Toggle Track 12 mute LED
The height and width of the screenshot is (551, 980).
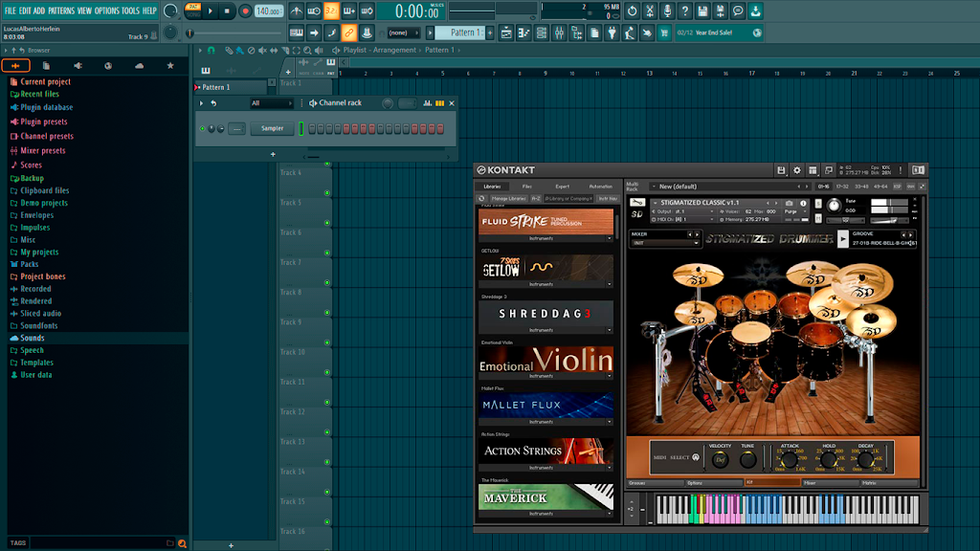tap(327, 432)
